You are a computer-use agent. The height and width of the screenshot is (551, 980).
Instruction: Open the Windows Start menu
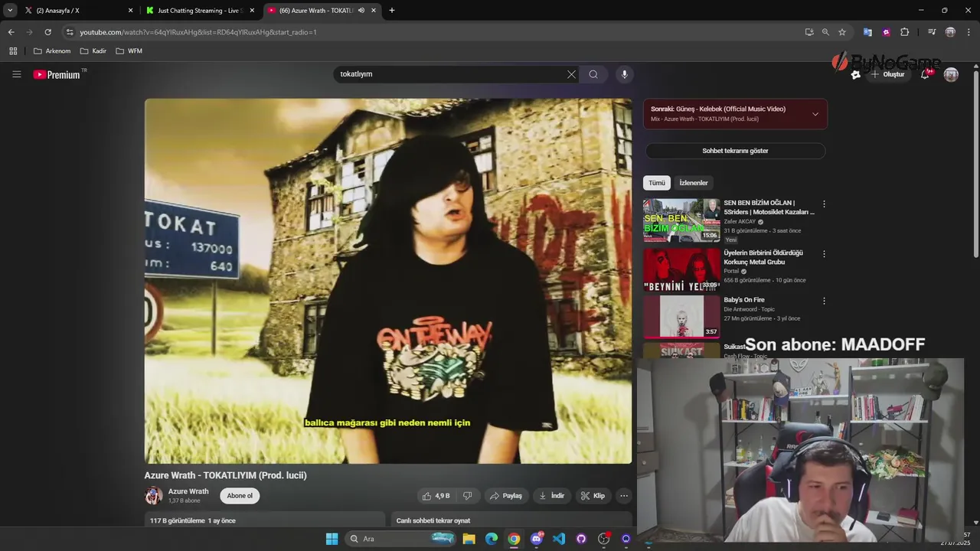tap(332, 539)
